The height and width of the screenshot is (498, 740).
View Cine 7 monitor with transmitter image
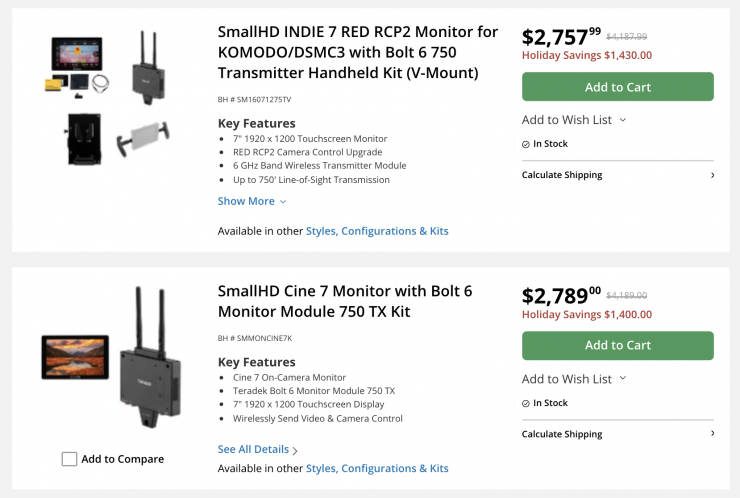109,360
